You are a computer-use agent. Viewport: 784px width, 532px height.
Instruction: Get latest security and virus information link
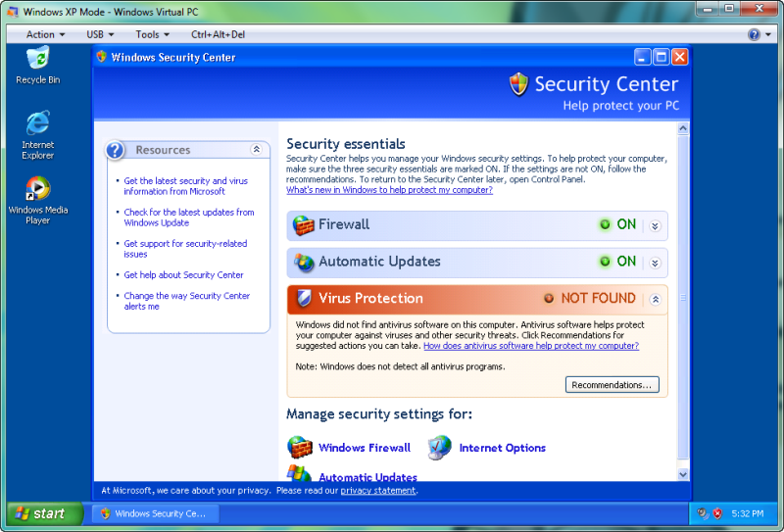(185, 186)
